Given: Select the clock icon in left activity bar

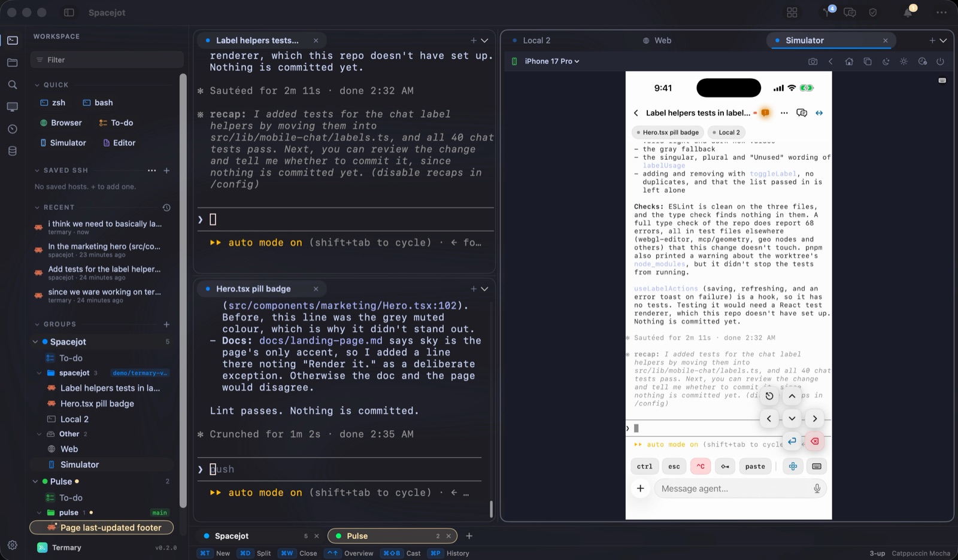Looking at the screenshot, I should click(13, 129).
